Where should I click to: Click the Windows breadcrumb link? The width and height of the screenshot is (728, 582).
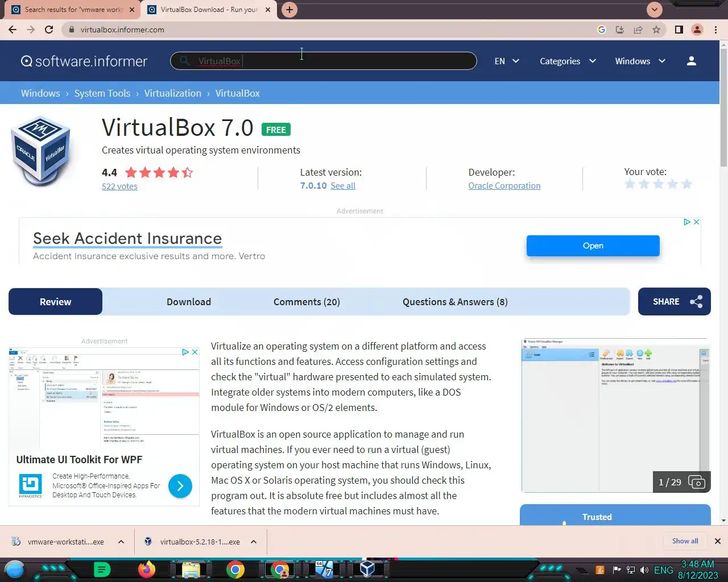point(40,93)
